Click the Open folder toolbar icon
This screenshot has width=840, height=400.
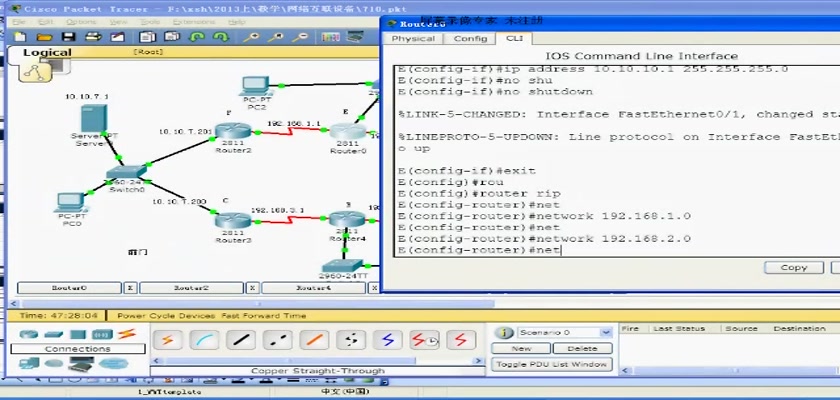point(44,37)
